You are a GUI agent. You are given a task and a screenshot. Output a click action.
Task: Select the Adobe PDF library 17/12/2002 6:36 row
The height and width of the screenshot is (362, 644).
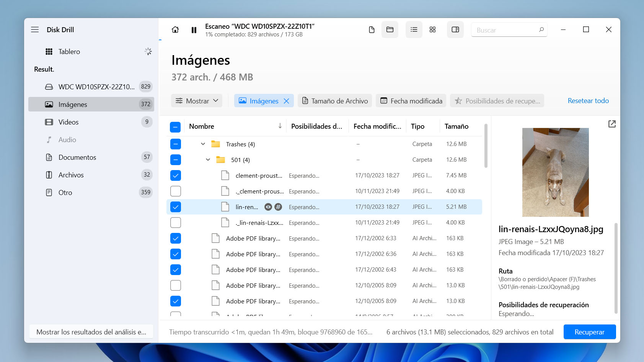324,254
